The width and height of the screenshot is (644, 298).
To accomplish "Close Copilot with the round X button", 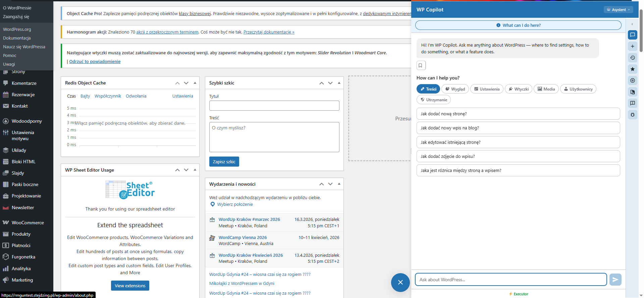I will point(400,282).
